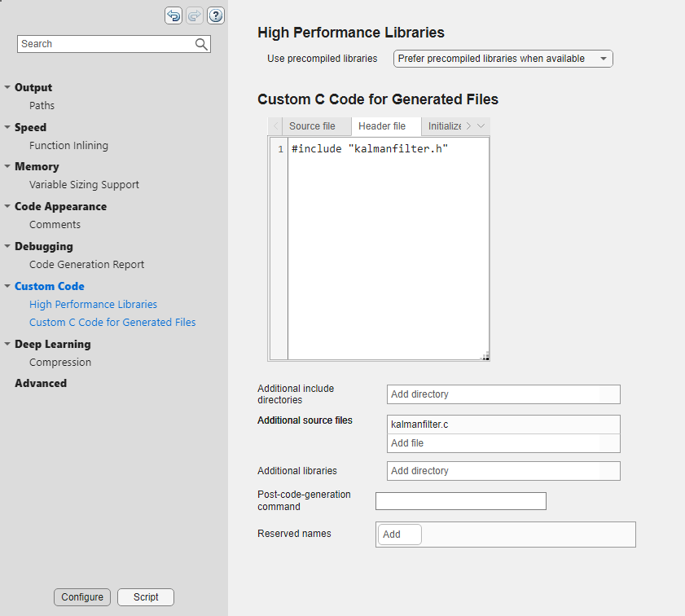Click the Post-code-generation command field
This screenshot has width=685, height=616.
coord(460,501)
